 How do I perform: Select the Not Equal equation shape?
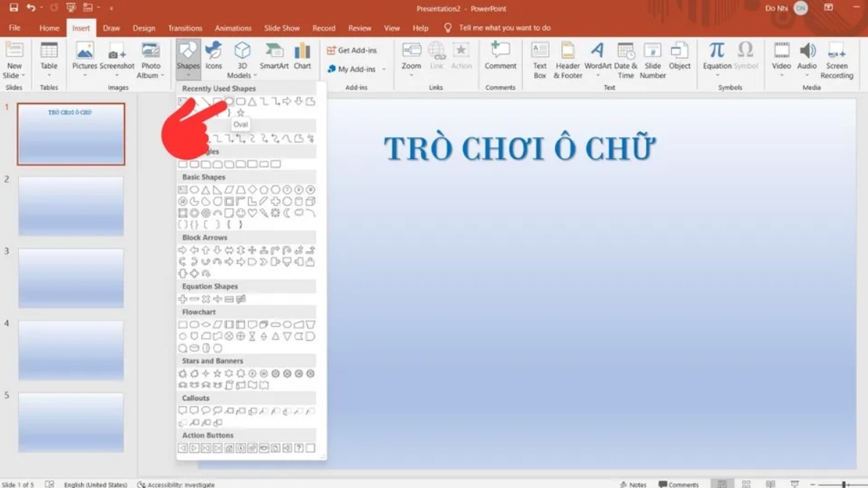[241, 299]
